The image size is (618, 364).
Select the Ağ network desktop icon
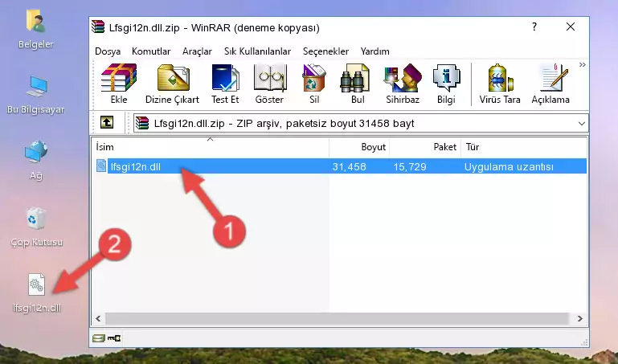(x=36, y=160)
